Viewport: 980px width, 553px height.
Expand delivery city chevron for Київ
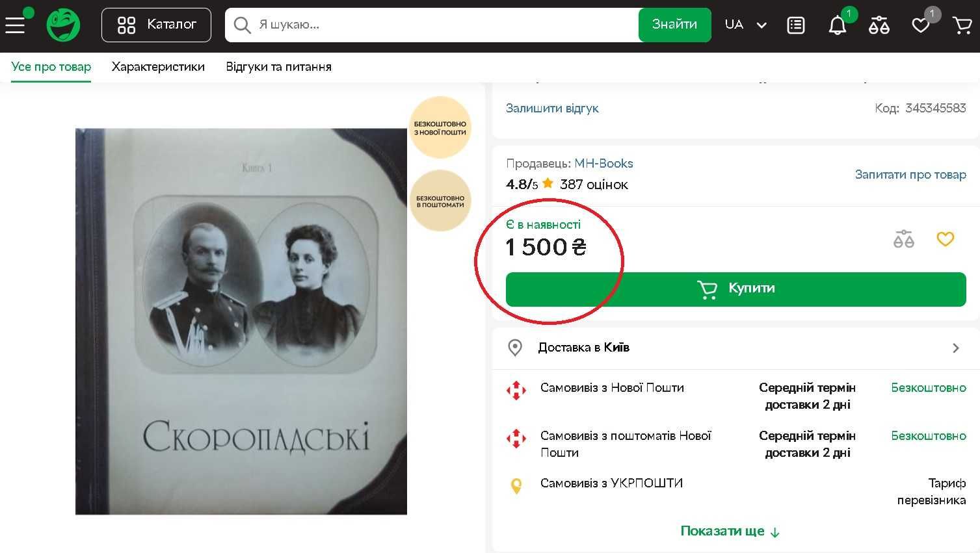click(955, 348)
